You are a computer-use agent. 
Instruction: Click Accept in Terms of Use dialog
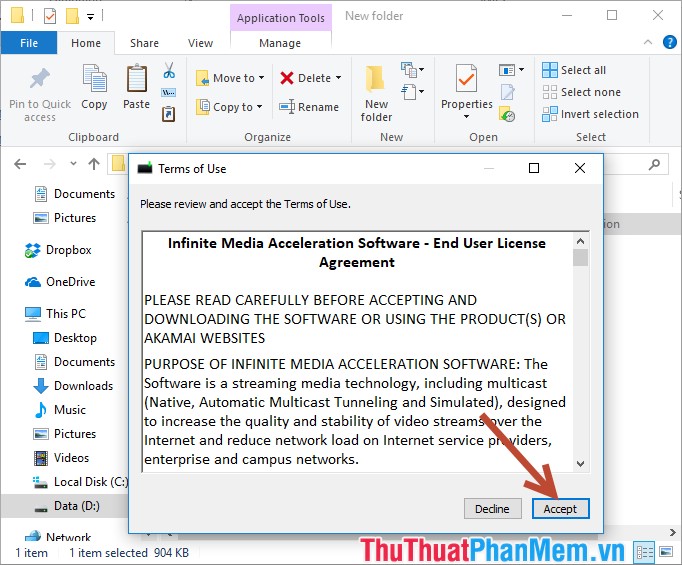click(560, 508)
